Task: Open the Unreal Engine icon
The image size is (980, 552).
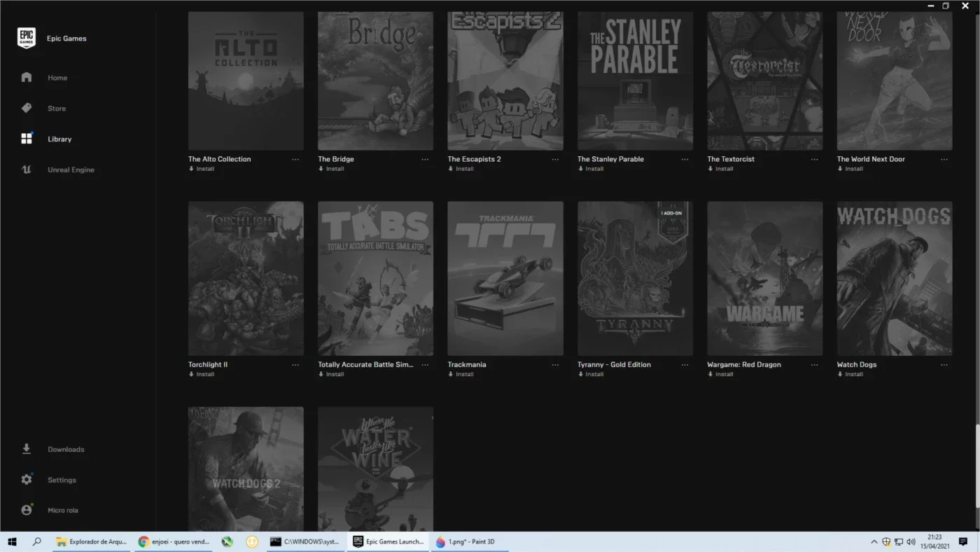Action: coord(27,170)
